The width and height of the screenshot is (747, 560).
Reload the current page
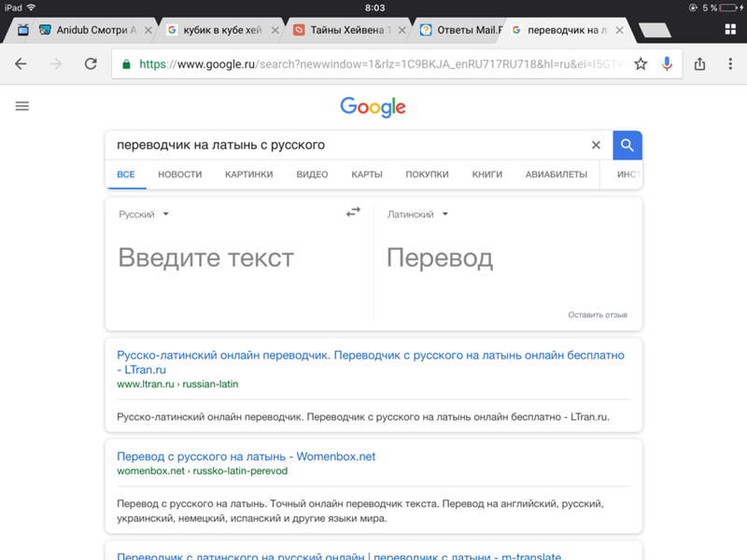[x=91, y=63]
